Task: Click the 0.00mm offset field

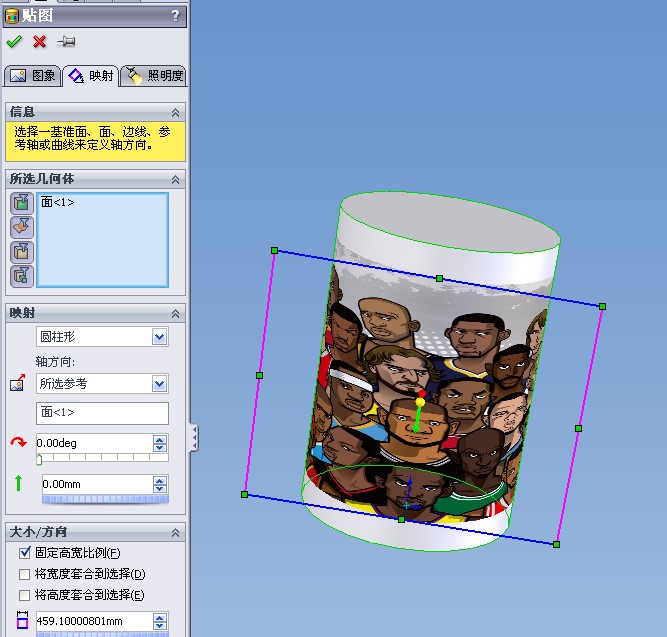Action: 97,484
